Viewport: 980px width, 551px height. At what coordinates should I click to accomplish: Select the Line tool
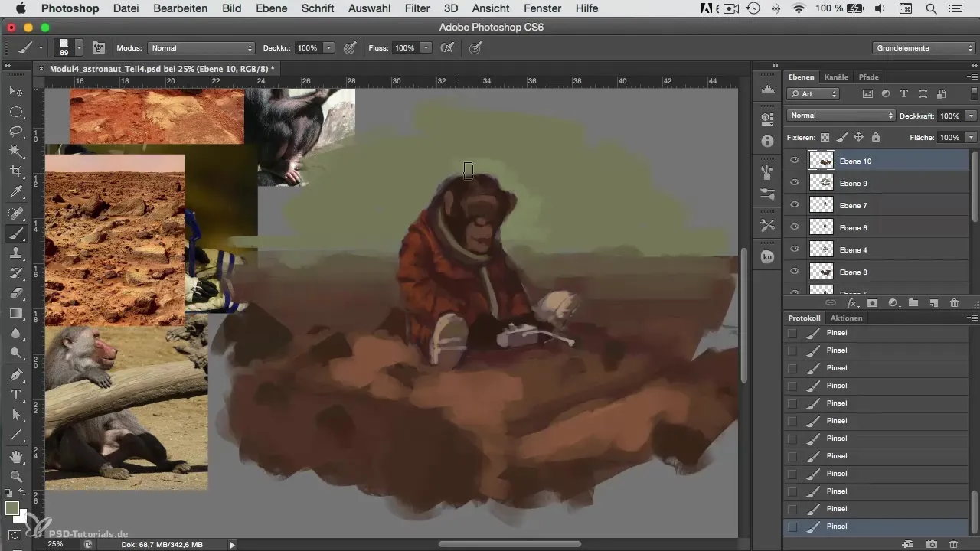pyautogui.click(x=15, y=435)
